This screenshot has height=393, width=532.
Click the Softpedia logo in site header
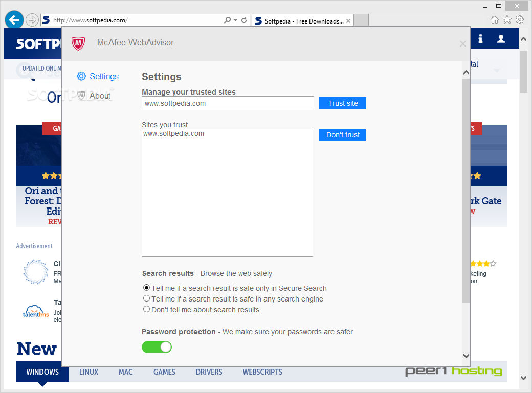coord(39,44)
